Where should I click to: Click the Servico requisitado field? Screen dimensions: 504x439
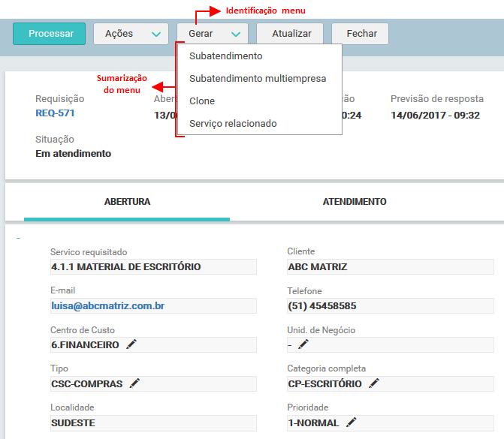tap(153, 267)
